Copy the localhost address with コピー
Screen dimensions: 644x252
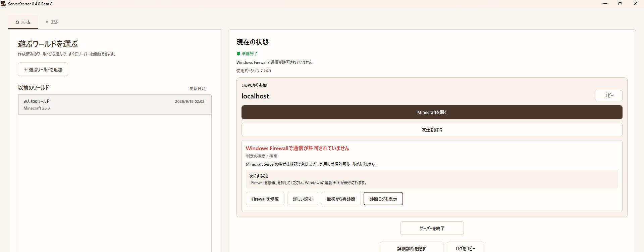click(608, 95)
